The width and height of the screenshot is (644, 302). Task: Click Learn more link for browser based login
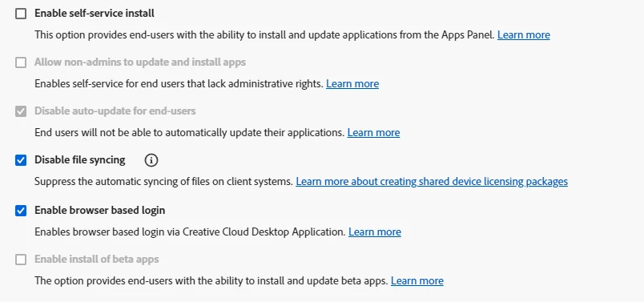375,232
